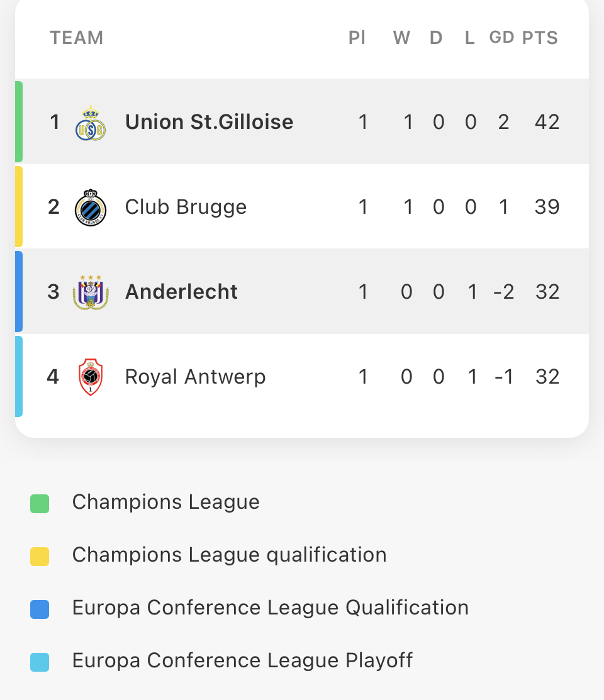Click the Royal Antwerp club crest
The image size is (604, 700).
(x=91, y=377)
